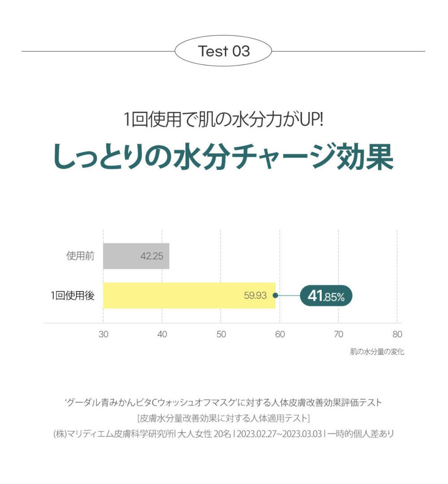Click the footnote line with dates 2023.02.27~2023.03.03
448x484 pixels.
click(x=224, y=434)
